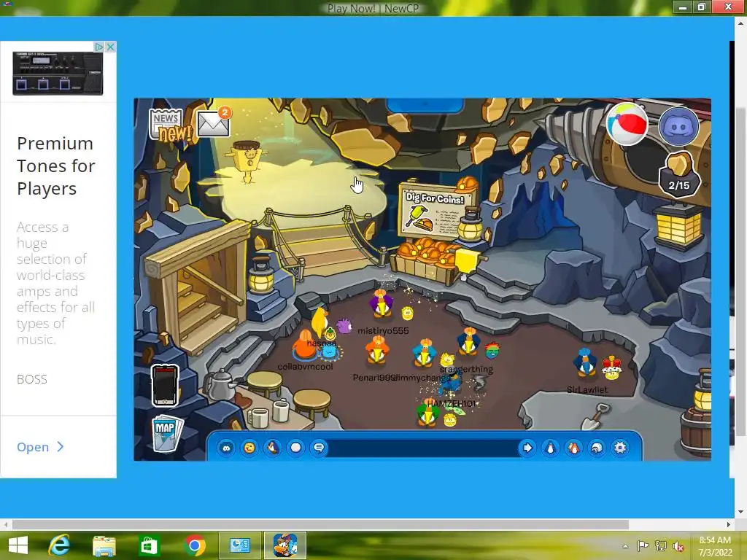
Task: Click the shovel on the ground
Action: (x=595, y=416)
